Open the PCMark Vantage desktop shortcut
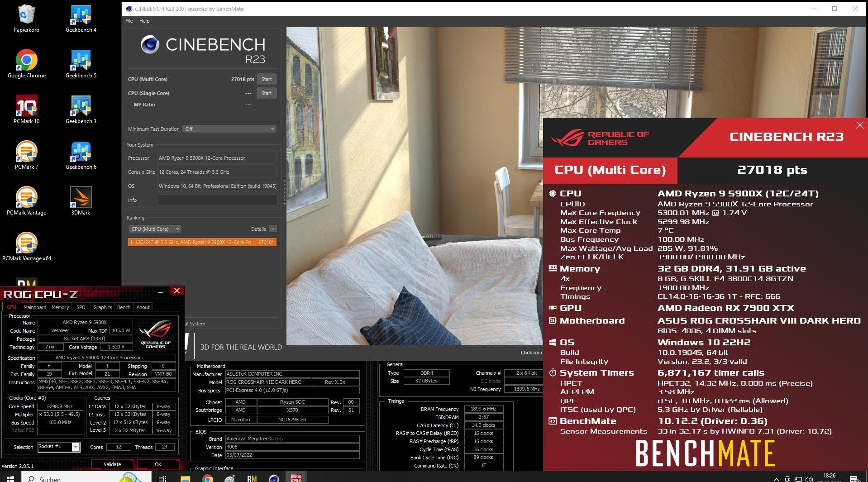 (x=26, y=201)
